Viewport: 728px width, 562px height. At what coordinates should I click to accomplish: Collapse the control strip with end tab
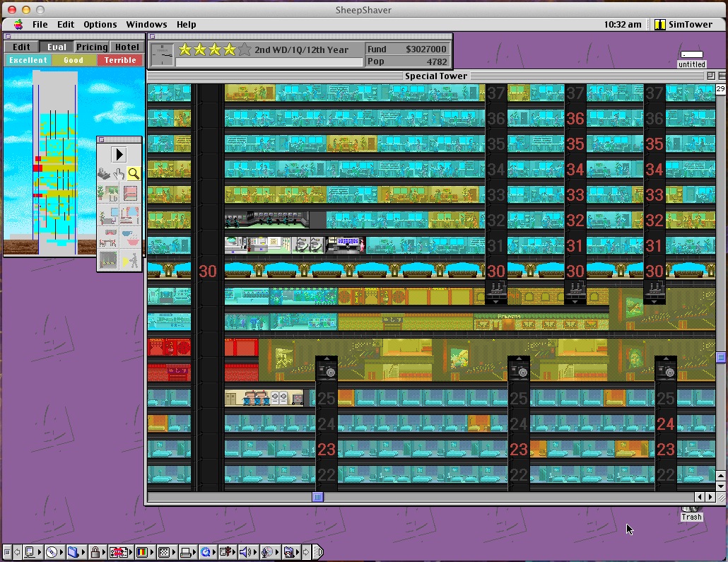coord(319,552)
